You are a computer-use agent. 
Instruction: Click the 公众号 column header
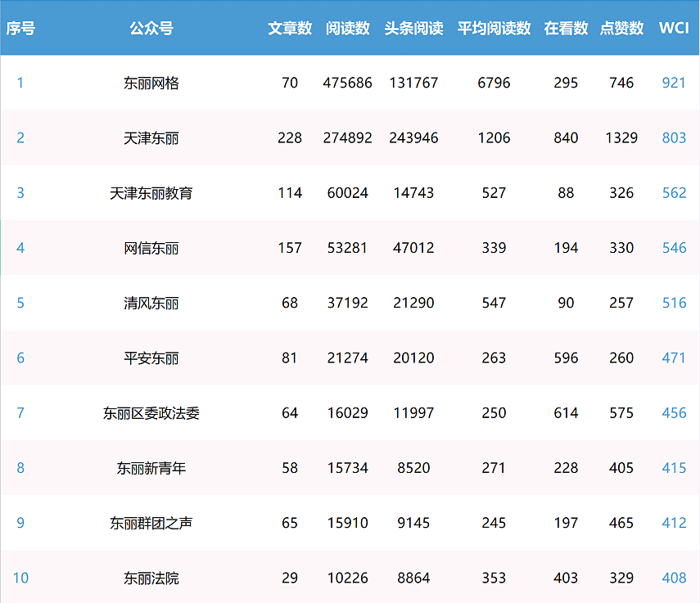pyautogui.click(x=151, y=28)
